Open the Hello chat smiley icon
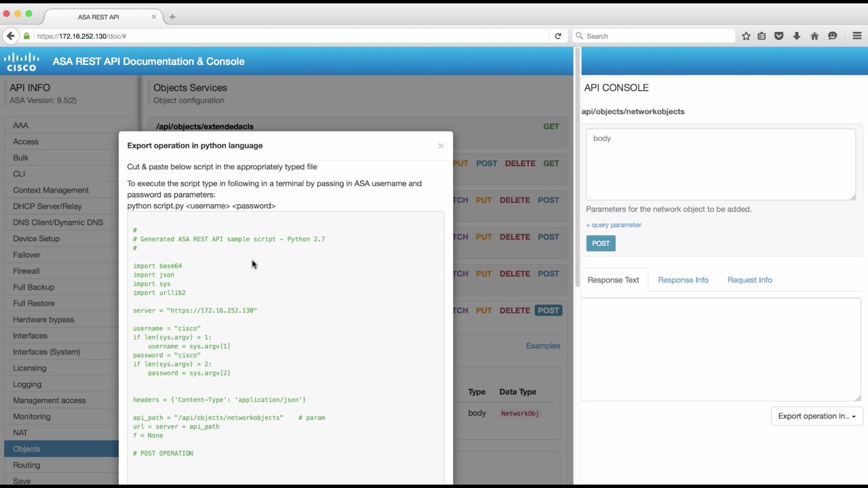 pos(833,36)
